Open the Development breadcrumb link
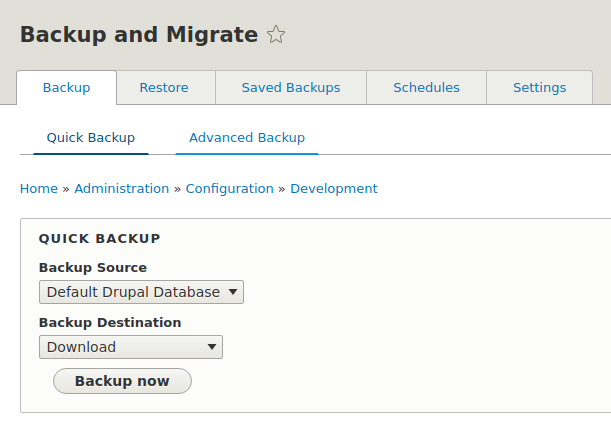Image resolution: width=611 pixels, height=433 pixels. [x=334, y=189]
